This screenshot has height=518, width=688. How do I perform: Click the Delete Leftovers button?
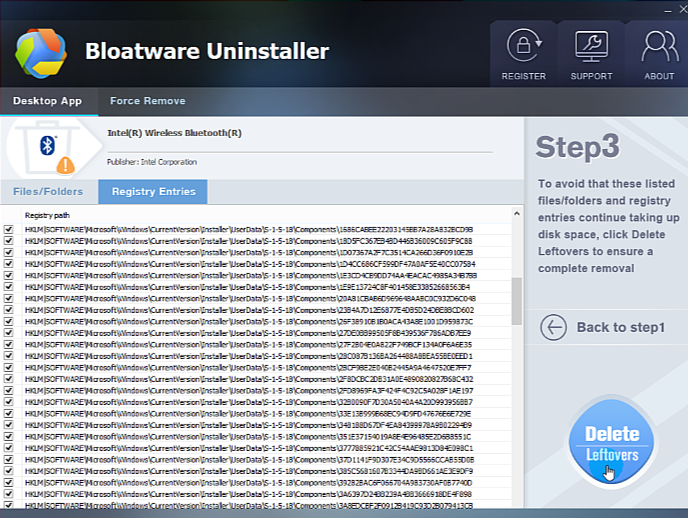point(611,442)
